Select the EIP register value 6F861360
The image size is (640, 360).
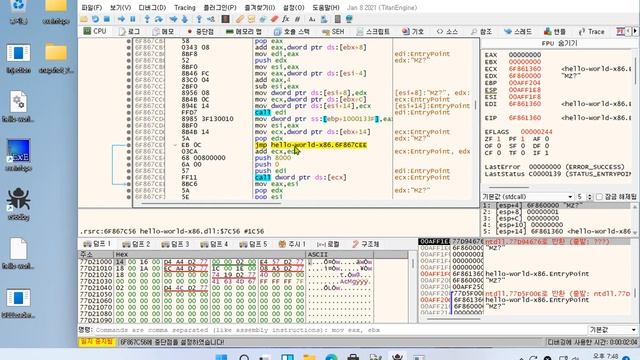tap(524, 118)
